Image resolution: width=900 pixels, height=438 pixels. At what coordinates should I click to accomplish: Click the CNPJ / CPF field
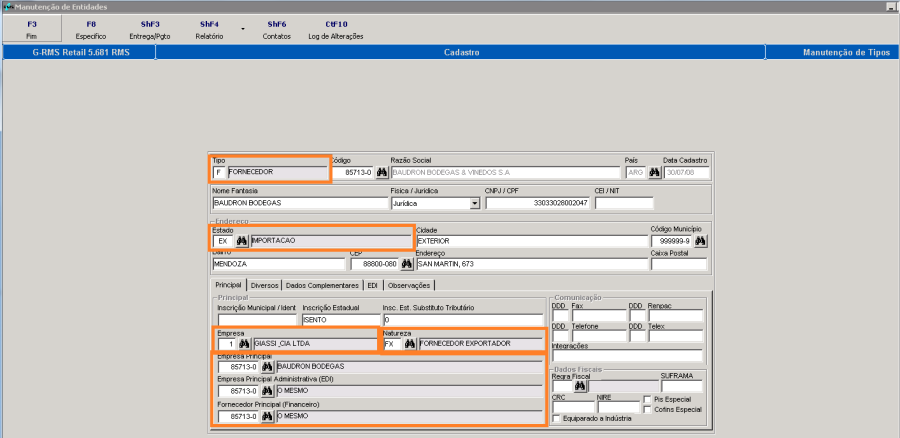[x=538, y=203]
